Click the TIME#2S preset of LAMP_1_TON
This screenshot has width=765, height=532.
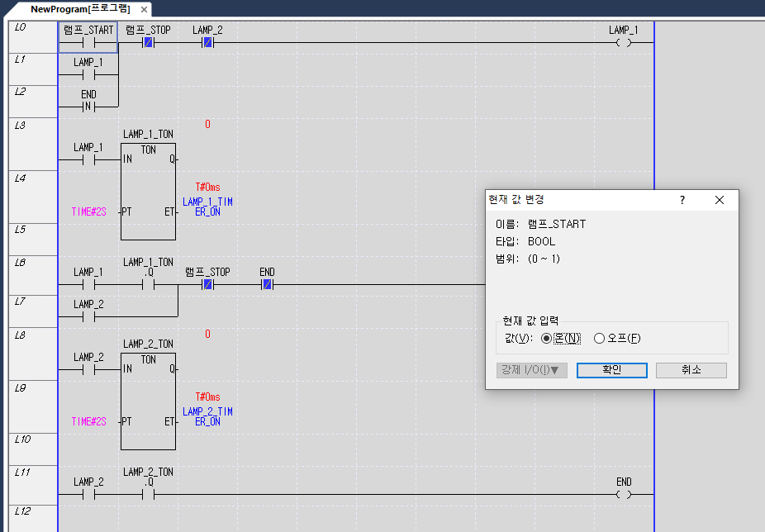tap(88, 211)
